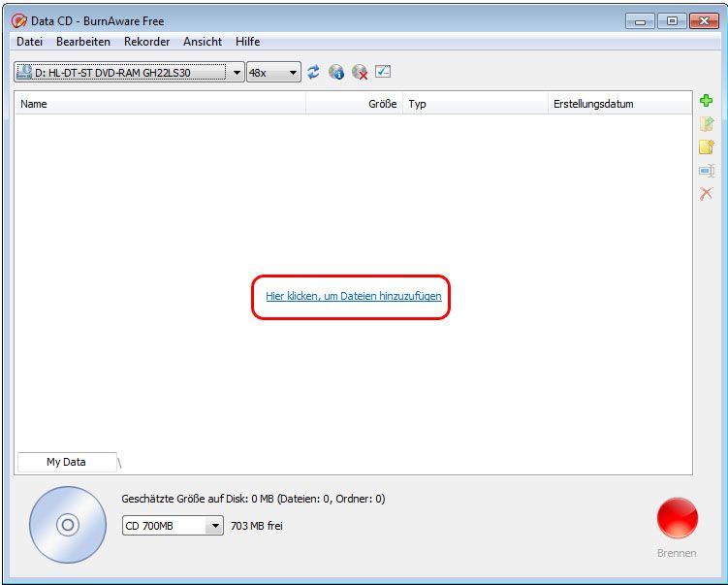Click the refresh drives icon
This screenshot has width=728, height=585.
tap(313, 73)
